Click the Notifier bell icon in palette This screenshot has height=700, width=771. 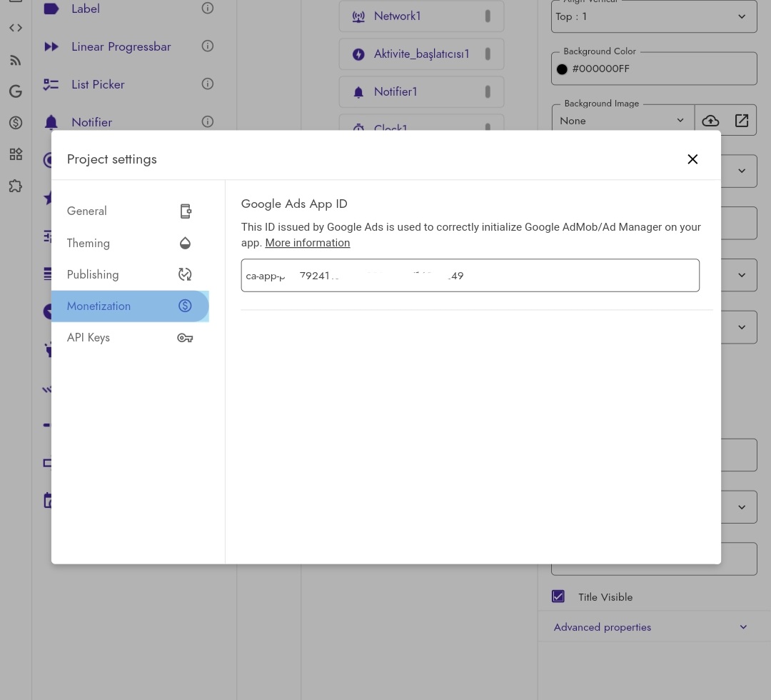(51, 121)
